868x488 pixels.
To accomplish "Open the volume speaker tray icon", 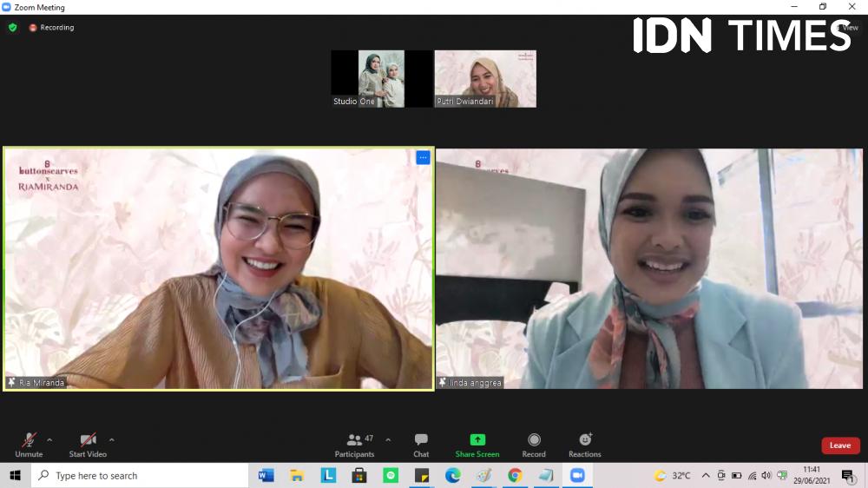I will 766,476.
